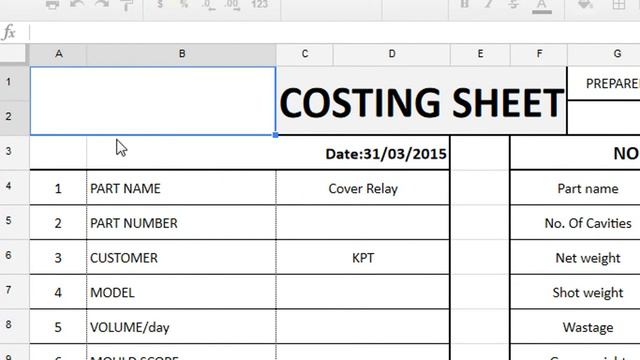The width and height of the screenshot is (640, 360).
Task: Decrease decimal places with the .0 icon
Action: click(208, 5)
